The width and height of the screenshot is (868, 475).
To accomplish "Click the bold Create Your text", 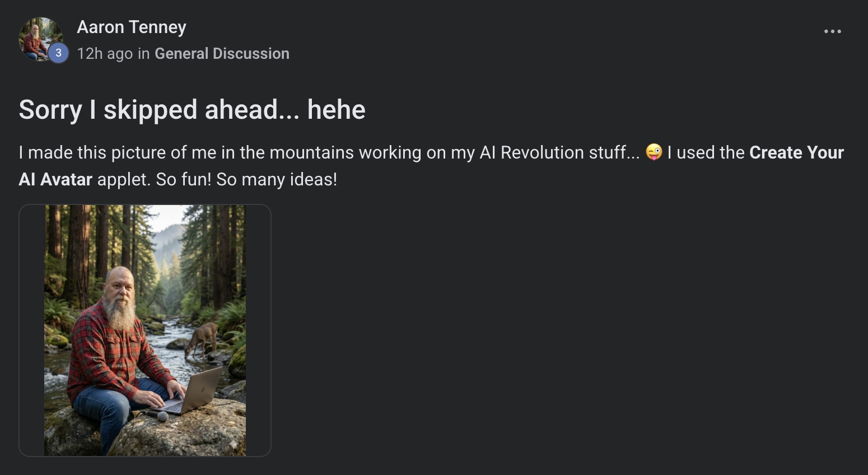I will point(796,152).
